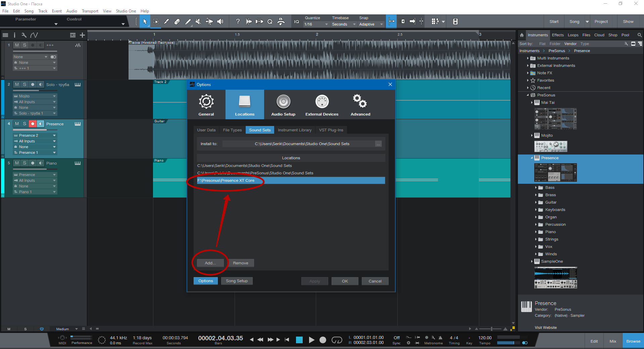Open External Devices options section
This screenshot has height=349, width=644.
(322, 105)
